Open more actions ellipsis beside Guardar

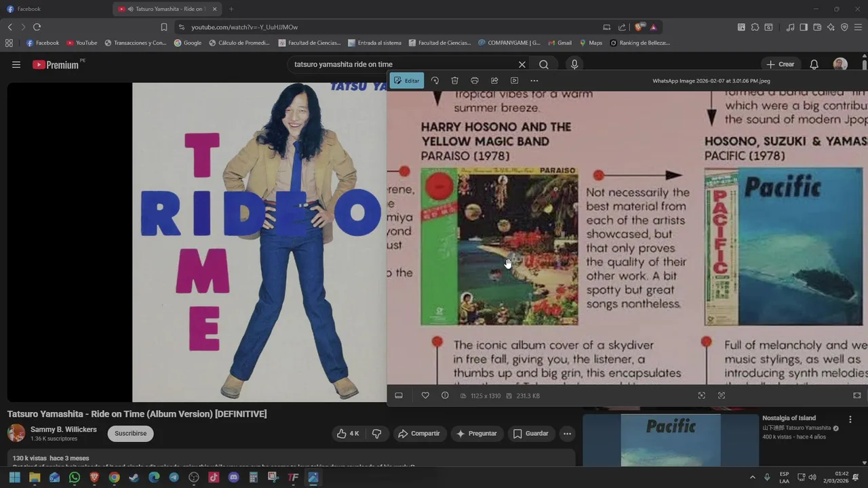(567, 434)
